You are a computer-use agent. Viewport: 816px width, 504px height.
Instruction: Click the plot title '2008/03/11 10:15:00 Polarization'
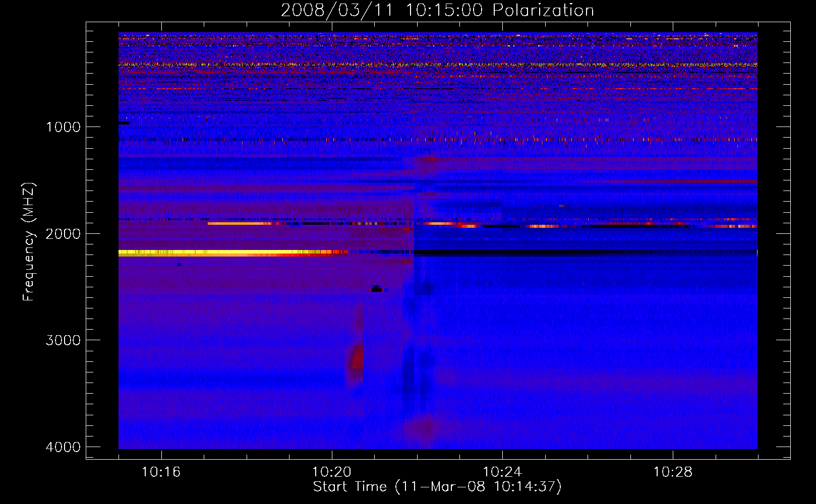point(437,11)
